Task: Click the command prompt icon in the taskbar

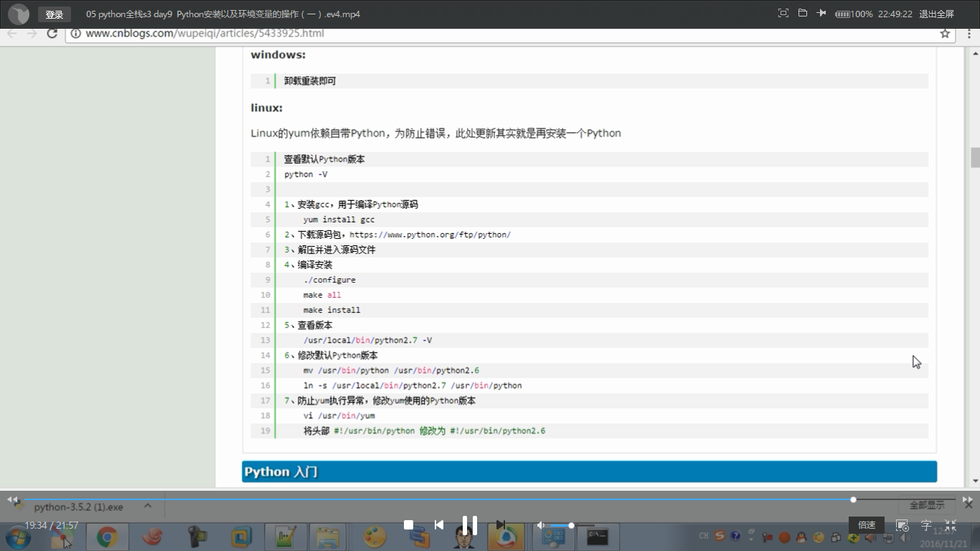Action: pyautogui.click(x=597, y=537)
